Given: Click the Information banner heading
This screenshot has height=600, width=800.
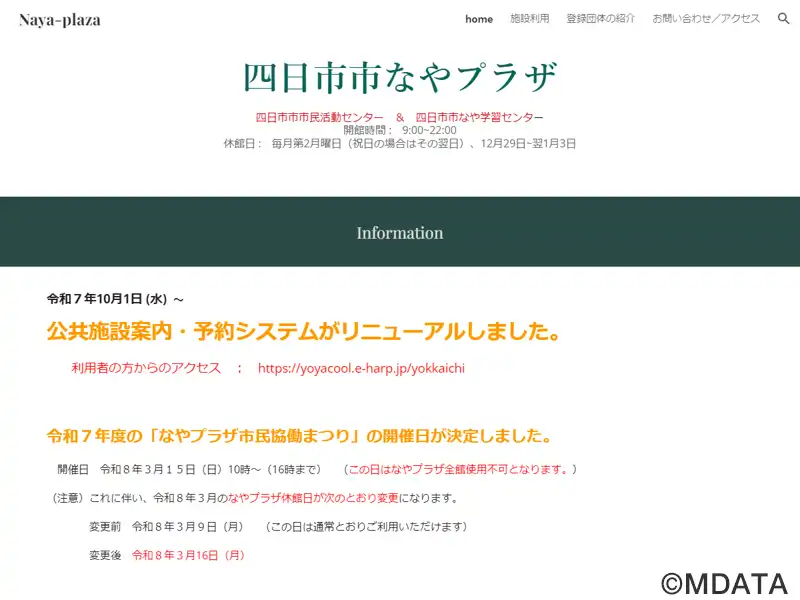Looking at the screenshot, I should [x=399, y=233].
